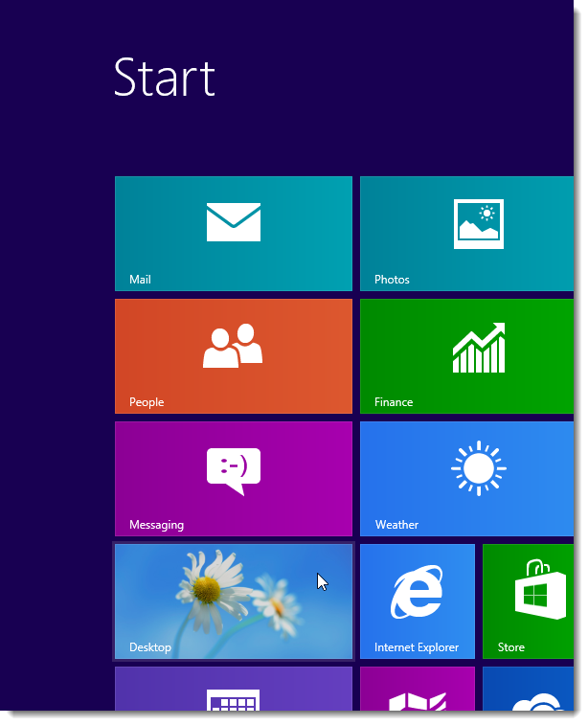Image resolution: width=588 pixels, height=725 pixels.
Task: Click the "Weather" label on the blue tile
Action: click(x=396, y=525)
